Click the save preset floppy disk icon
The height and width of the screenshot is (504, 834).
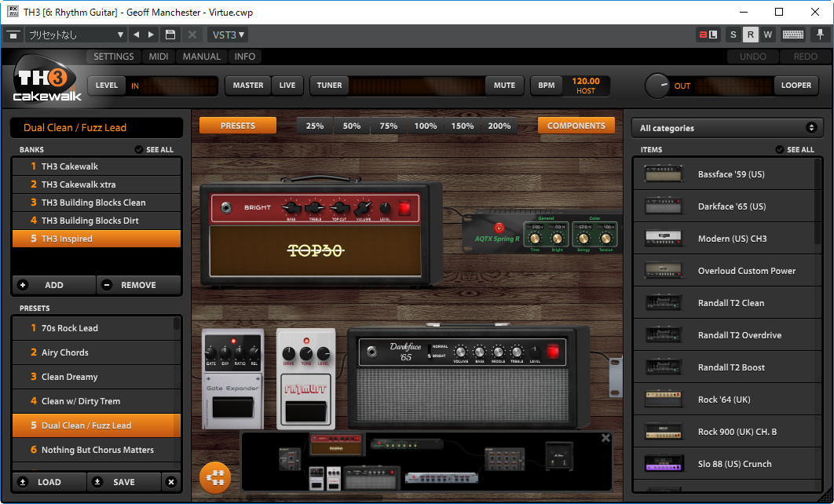tap(170, 35)
